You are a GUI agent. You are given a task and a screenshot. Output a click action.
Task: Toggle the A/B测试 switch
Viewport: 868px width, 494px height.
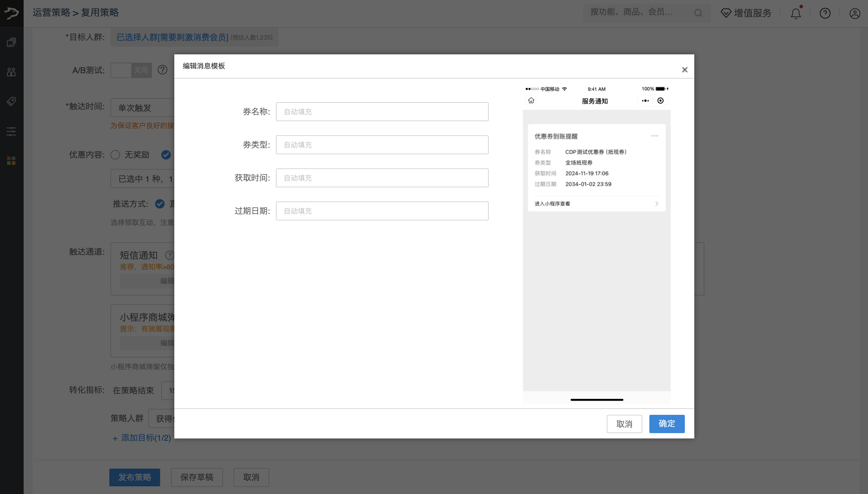131,70
